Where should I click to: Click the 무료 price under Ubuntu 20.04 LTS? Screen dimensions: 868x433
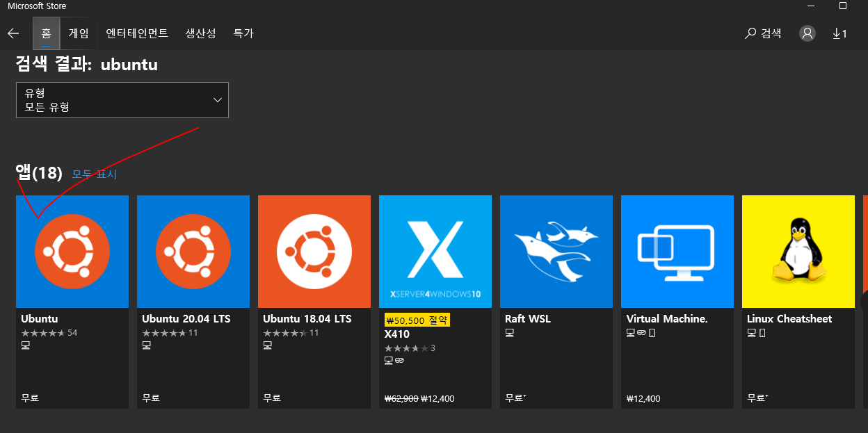[151, 398]
